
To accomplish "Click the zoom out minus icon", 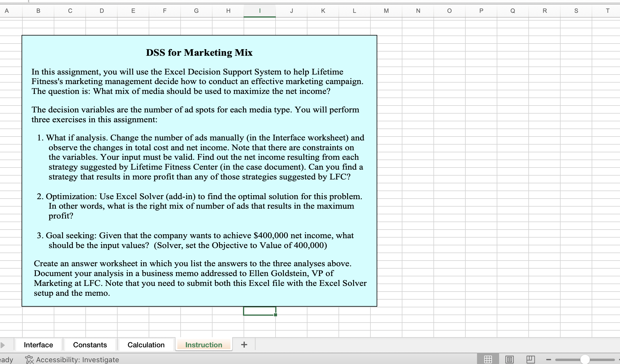I will pos(548,360).
